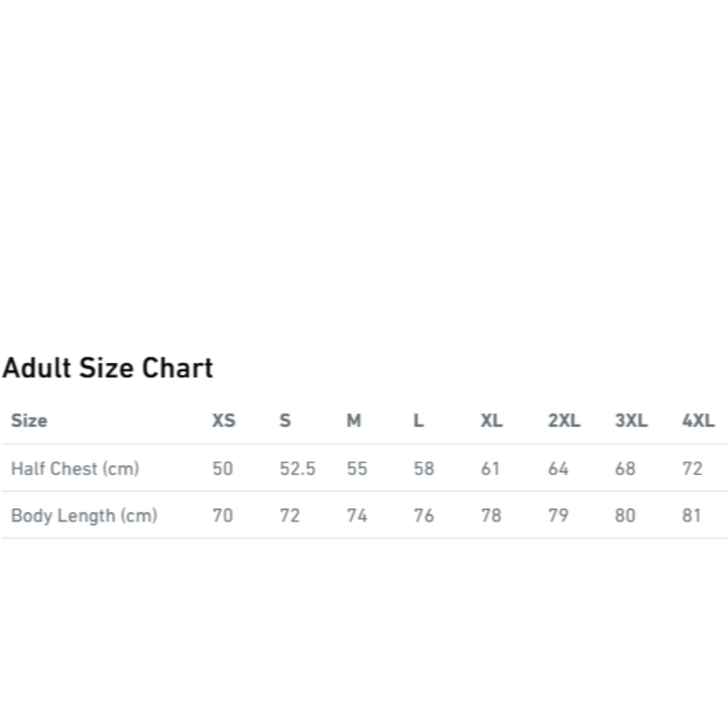Select the S size column header
The width and height of the screenshot is (728, 728).
285,420
